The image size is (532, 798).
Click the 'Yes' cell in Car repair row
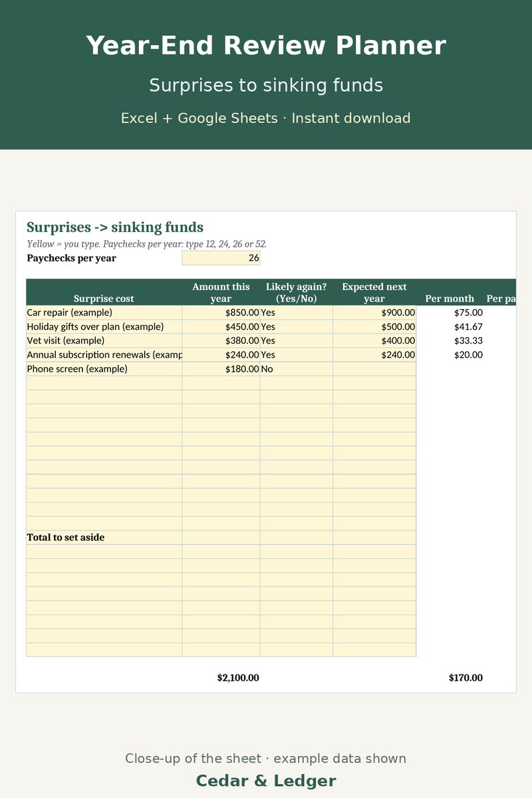(x=297, y=313)
